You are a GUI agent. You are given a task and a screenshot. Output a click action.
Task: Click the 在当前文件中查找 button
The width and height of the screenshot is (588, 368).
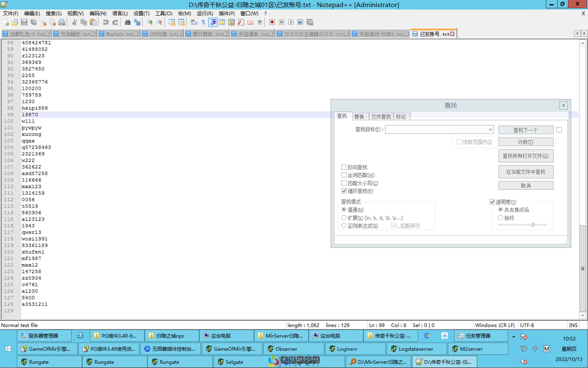coord(526,172)
